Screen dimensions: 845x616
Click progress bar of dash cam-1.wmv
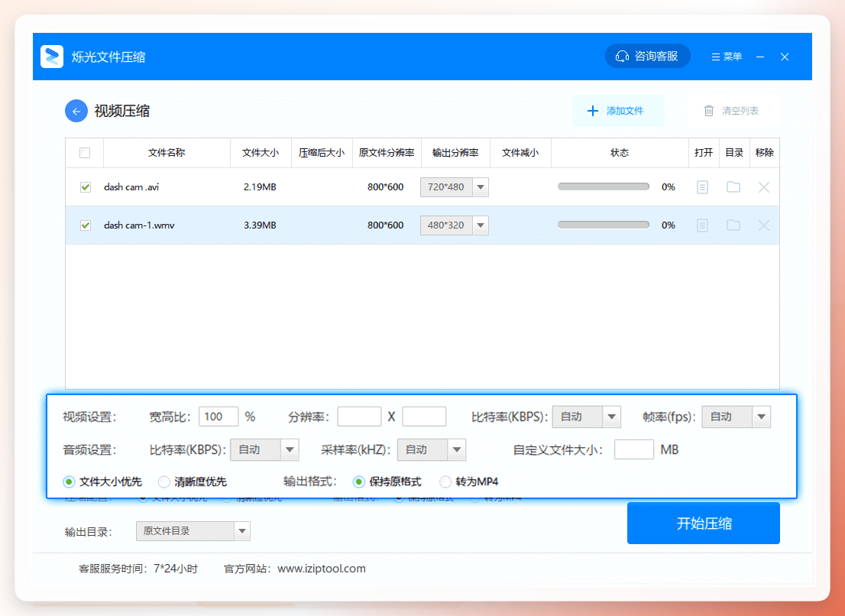[x=604, y=225]
